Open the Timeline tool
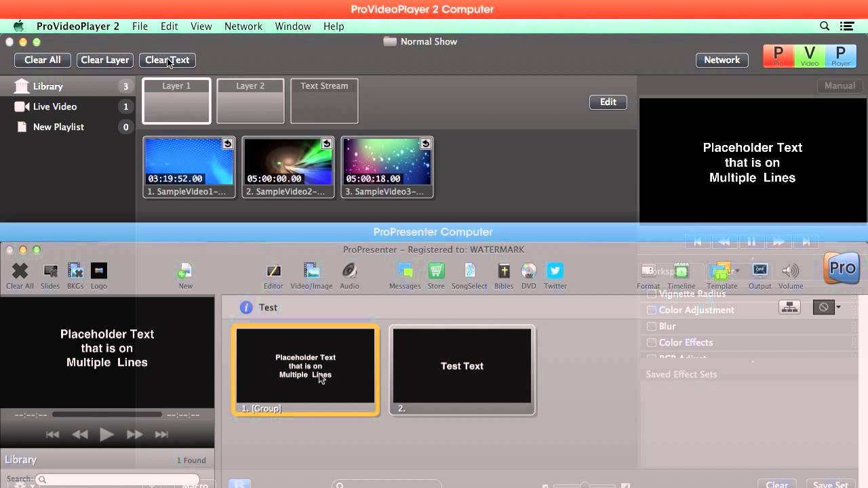Viewport: 868px width, 488px height. (681, 271)
